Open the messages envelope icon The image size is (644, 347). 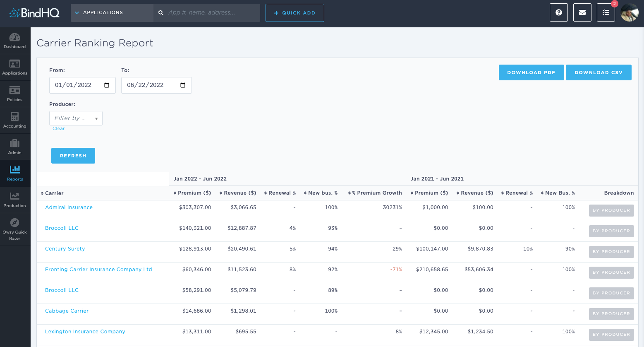(582, 12)
